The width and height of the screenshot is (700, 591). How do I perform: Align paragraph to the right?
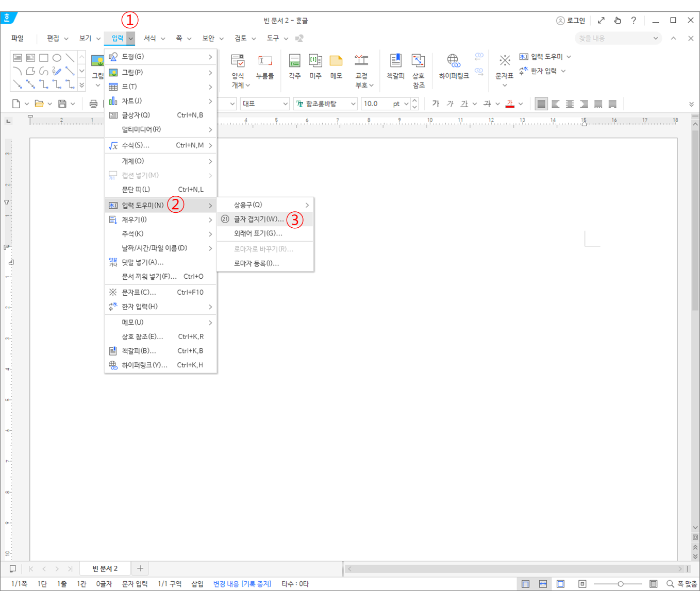pos(584,104)
